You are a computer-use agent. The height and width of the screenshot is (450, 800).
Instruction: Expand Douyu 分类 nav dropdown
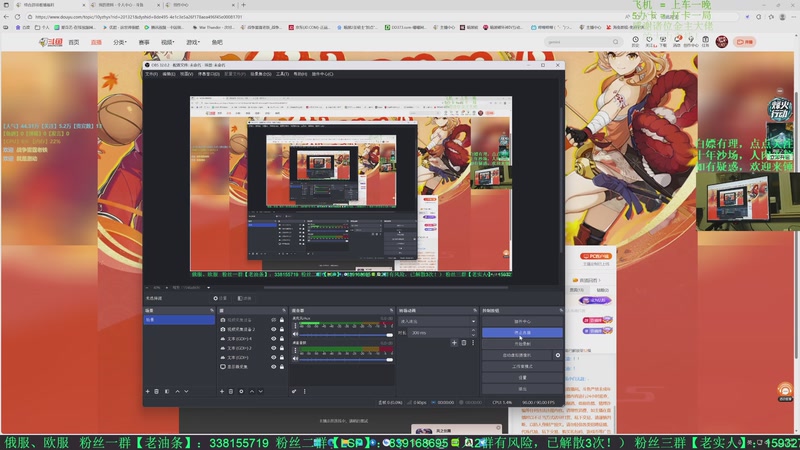tap(119, 42)
